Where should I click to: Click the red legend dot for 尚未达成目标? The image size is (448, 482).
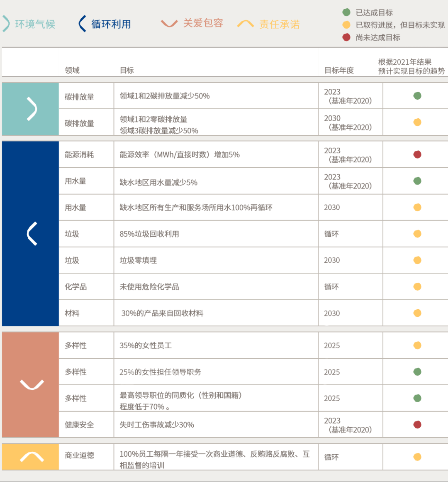[x=346, y=37]
